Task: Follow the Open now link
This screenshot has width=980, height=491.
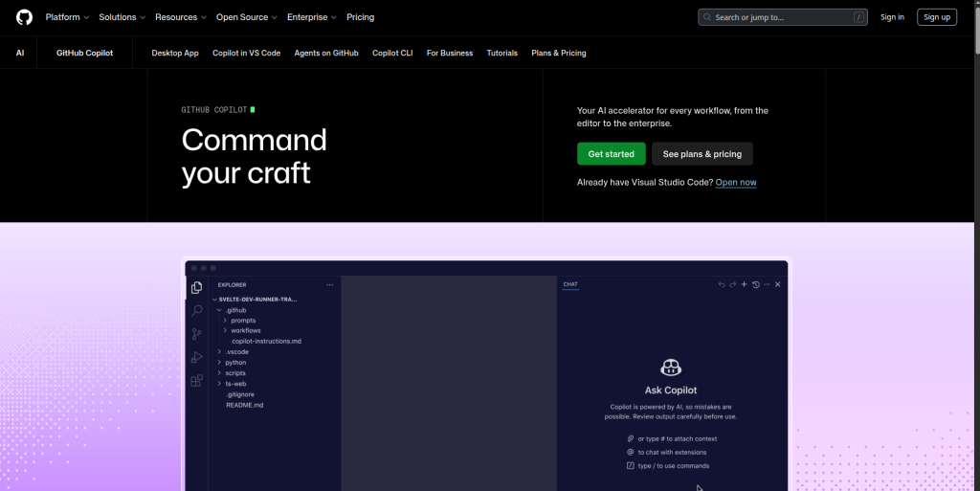Action: pos(736,183)
